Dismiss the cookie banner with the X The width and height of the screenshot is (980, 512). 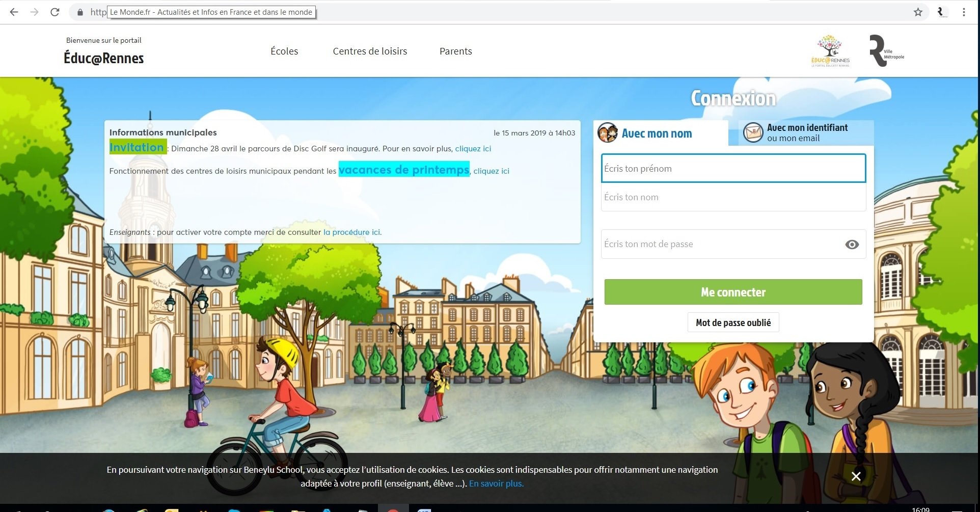(x=856, y=476)
